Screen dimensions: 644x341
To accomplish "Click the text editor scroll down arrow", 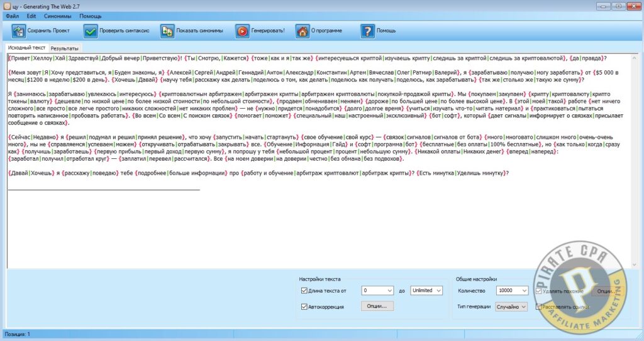I will pyautogui.click(x=635, y=265).
